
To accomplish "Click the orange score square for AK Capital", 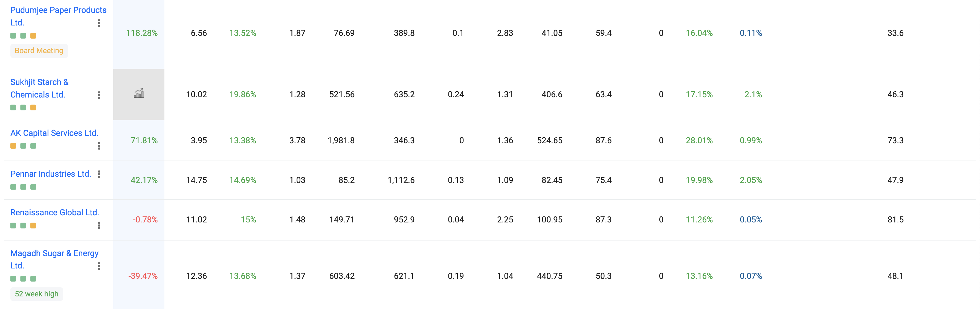I will point(13,146).
